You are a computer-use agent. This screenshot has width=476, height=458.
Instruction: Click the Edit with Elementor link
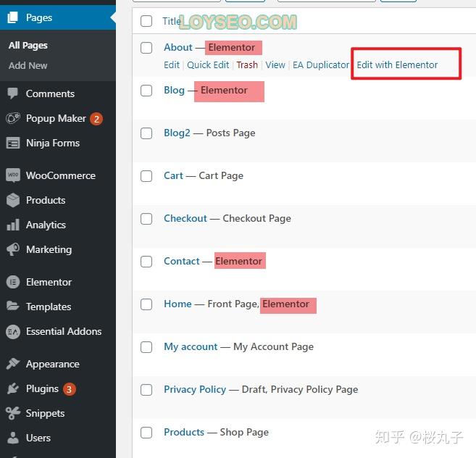397,64
